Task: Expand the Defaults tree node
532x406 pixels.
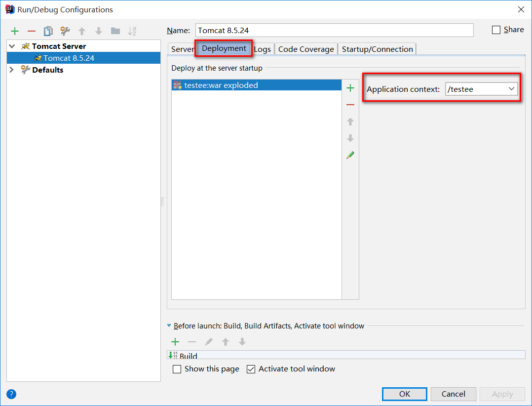Action: (11, 70)
